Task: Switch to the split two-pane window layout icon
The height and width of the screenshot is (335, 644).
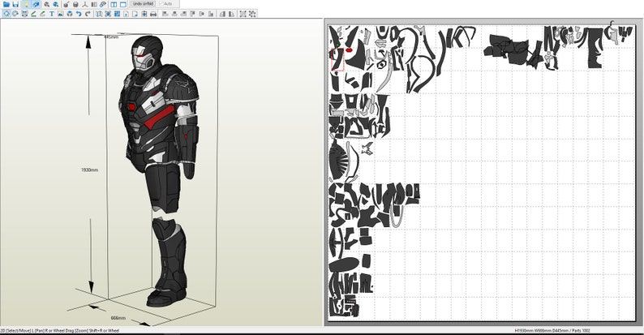Action: point(114,4)
